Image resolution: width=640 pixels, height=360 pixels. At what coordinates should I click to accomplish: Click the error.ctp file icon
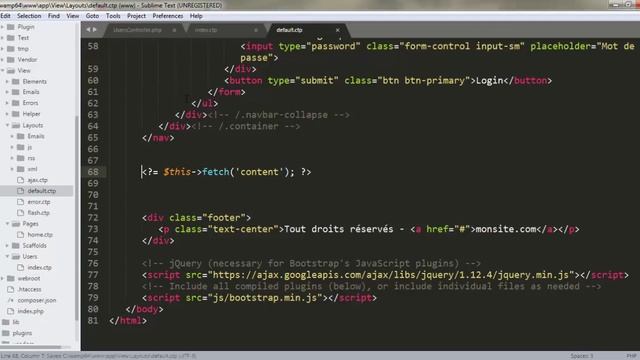tap(20, 202)
